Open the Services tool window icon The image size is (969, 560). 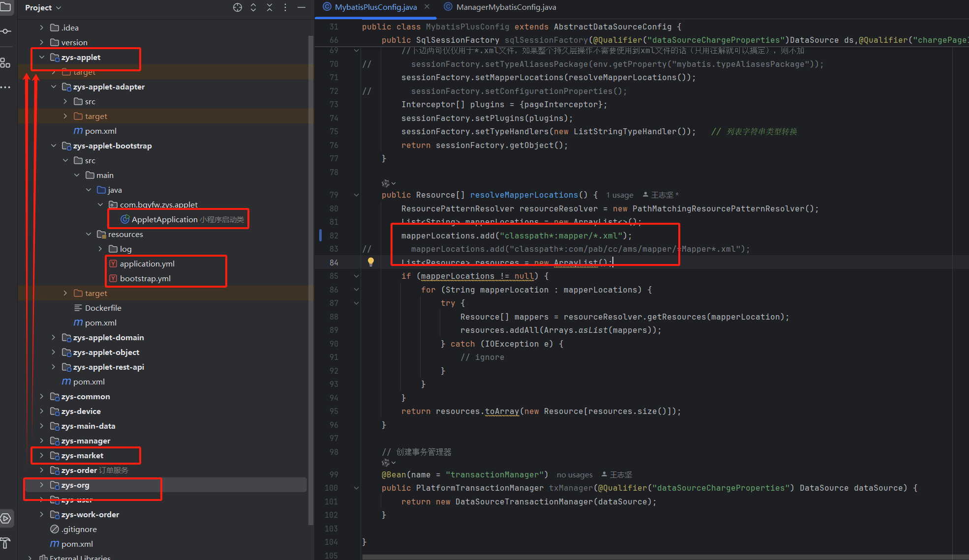pyautogui.click(x=5, y=518)
